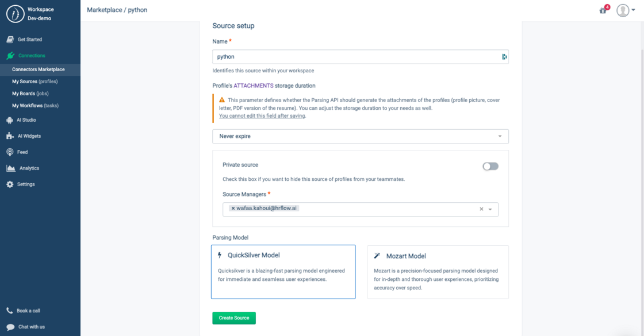Expand the Source Managers dropdown
The width and height of the screenshot is (644, 336).
[x=490, y=210]
